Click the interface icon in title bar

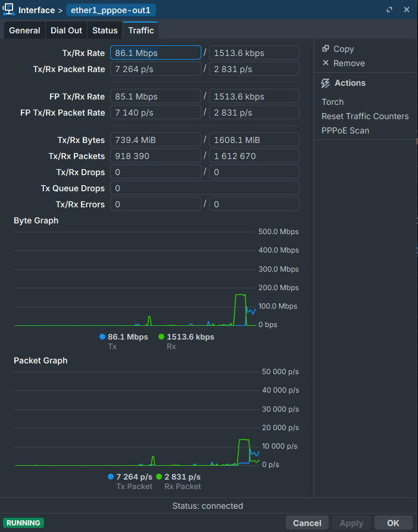coord(9,10)
